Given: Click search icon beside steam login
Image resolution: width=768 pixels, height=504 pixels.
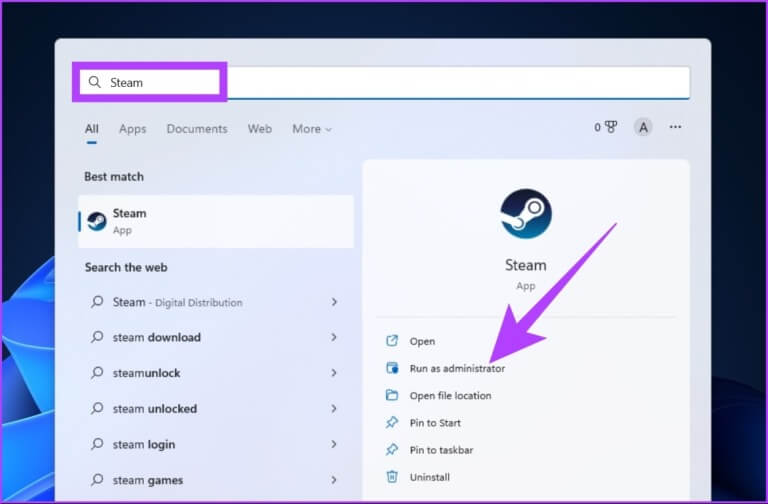Looking at the screenshot, I should click(x=97, y=444).
